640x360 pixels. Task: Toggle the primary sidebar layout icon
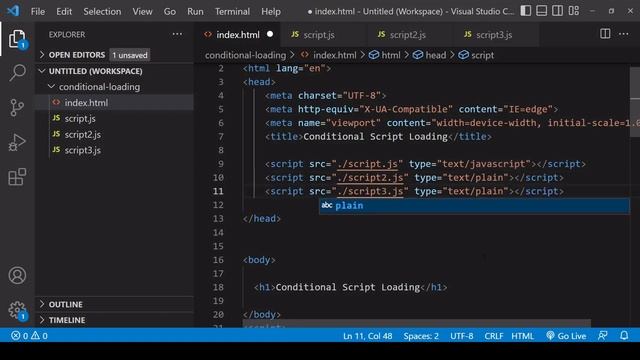526,11
